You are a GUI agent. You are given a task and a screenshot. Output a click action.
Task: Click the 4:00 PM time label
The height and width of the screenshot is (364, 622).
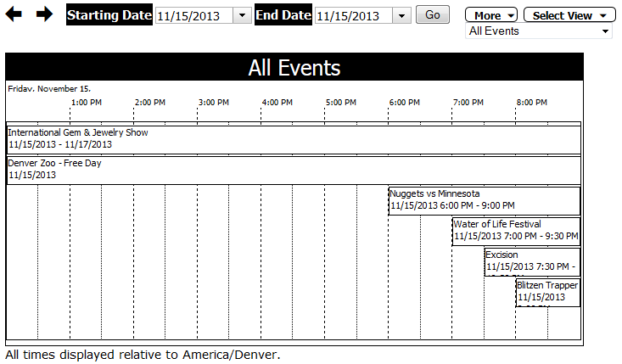pos(277,103)
